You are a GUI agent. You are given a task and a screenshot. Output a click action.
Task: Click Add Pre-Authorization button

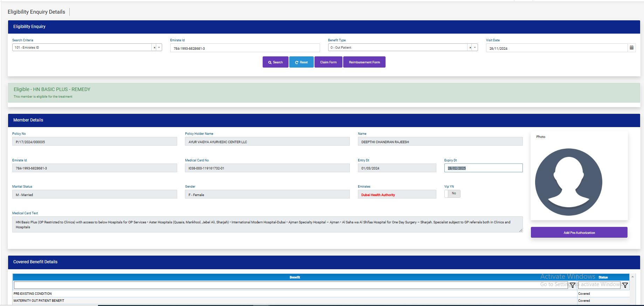(x=579, y=232)
